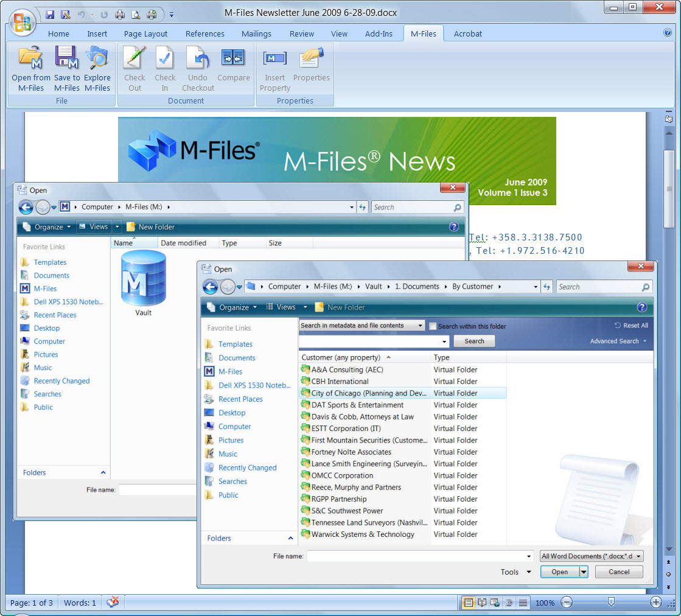681x616 pixels.
Task: Click Back arrow in back Open dialog
Action: point(26,207)
